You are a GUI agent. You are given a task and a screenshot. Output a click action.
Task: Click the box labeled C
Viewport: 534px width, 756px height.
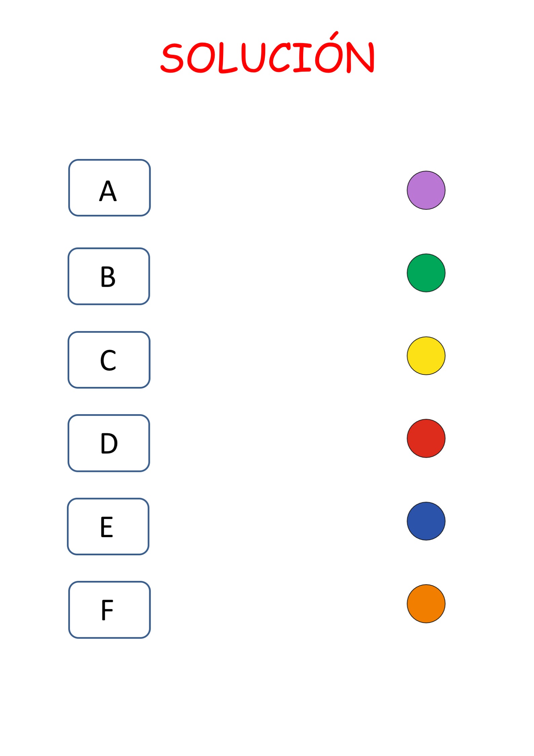click(109, 360)
